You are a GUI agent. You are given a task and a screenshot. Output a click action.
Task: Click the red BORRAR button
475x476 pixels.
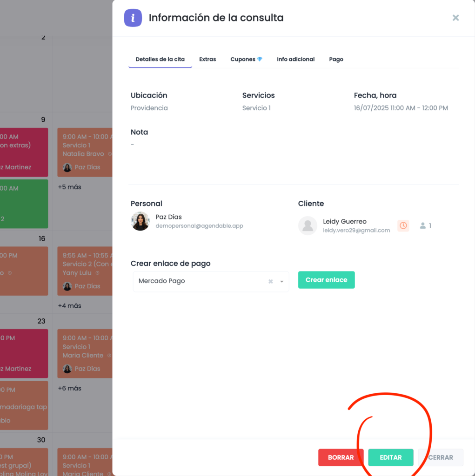tap(341, 457)
